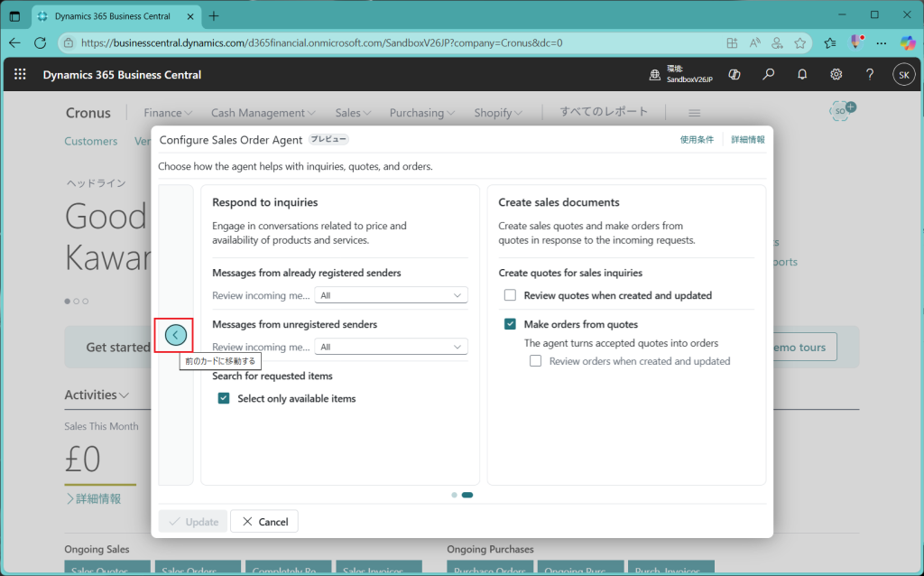This screenshot has width=924, height=576.
Task: Uncheck Select only available items
Action: [x=224, y=398]
